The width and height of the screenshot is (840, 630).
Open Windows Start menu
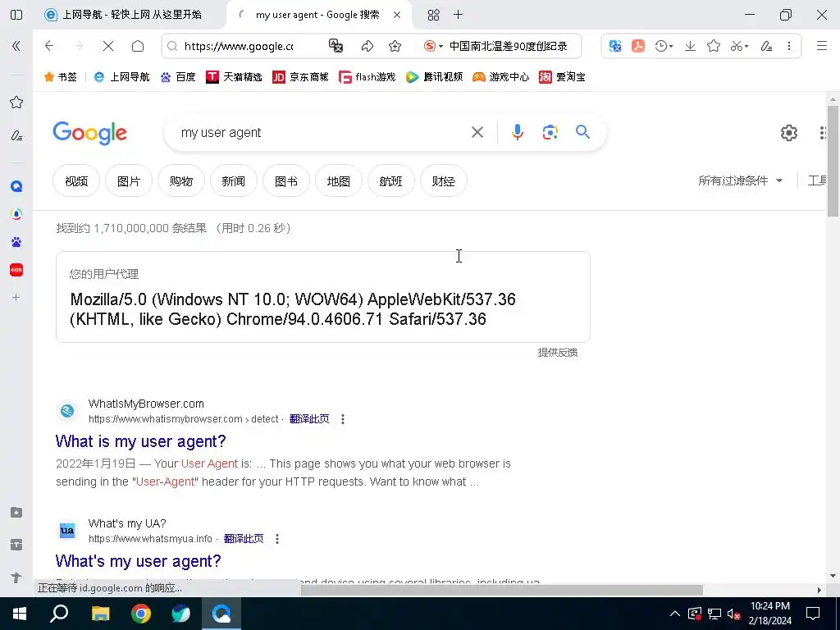point(20,614)
